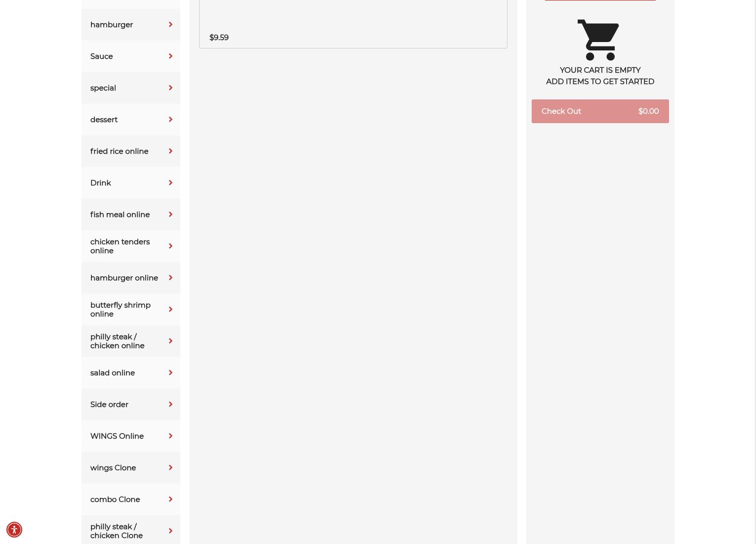Expand the hamburger category
The width and height of the screenshot is (756, 544).
pos(131,25)
